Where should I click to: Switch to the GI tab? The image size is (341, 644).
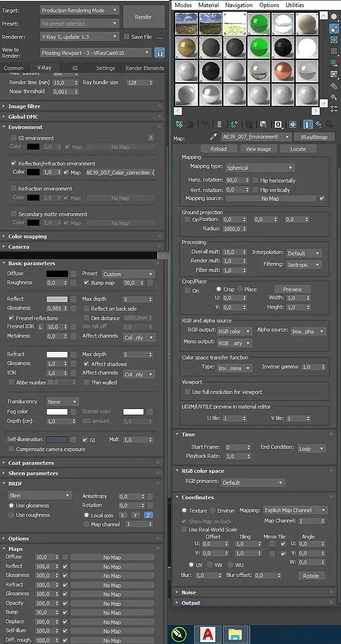[75, 68]
